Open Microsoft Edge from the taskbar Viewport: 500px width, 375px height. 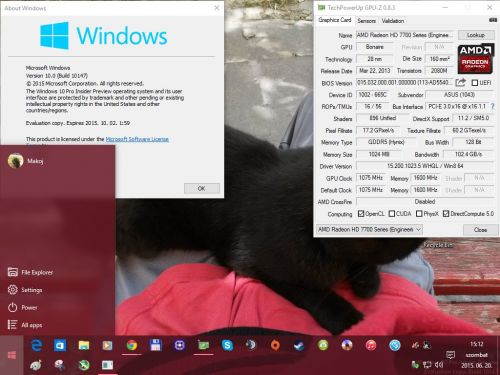pos(36,345)
